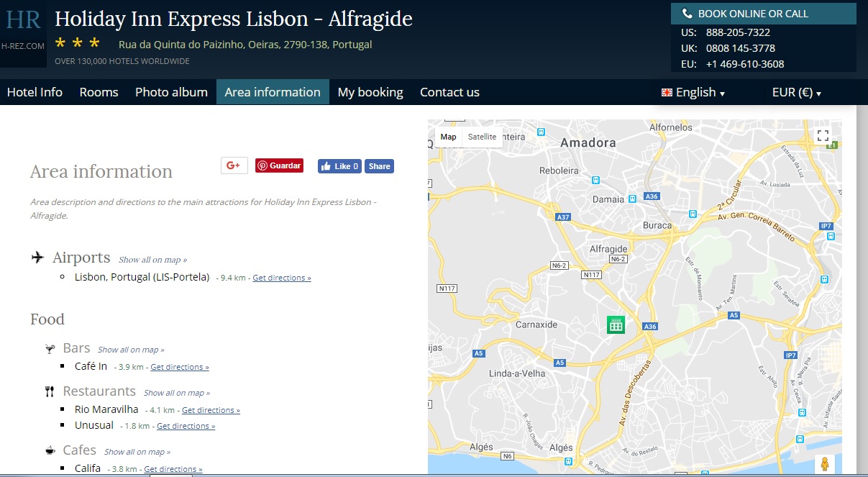Click the phone icon in Book Online
The image size is (868, 477).
(687, 14)
